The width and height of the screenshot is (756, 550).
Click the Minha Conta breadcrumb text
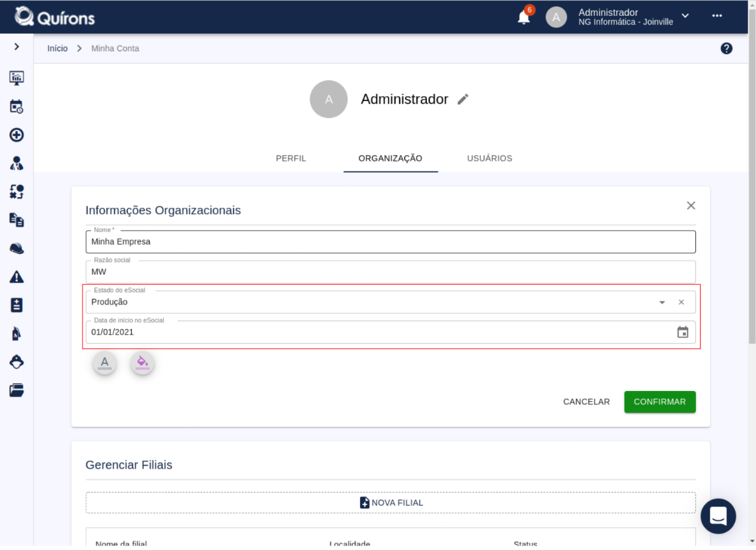(x=115, y=49)
